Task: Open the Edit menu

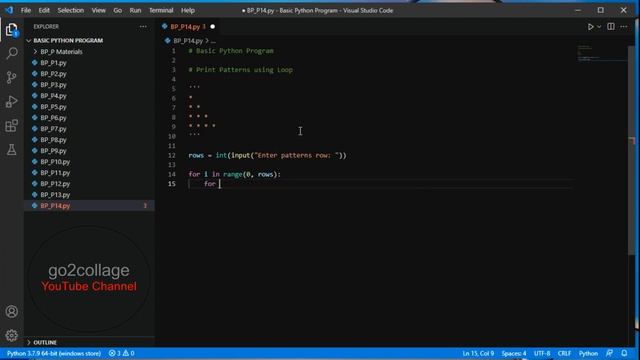Action: (44, 10)
